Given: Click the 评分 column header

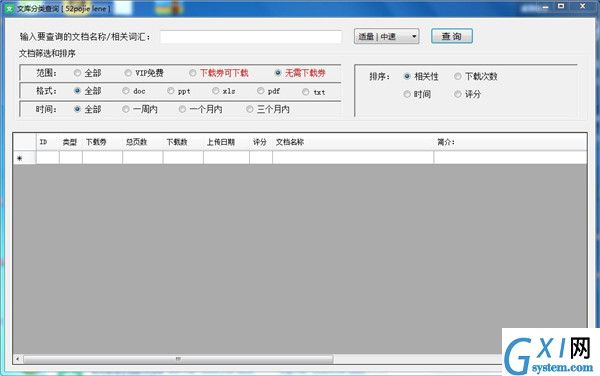Looking at the screenshot, I should click(261, 142).
